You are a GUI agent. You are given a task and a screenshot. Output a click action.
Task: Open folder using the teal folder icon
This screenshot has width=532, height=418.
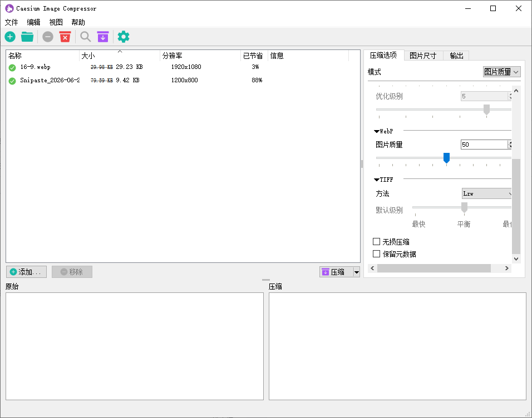tap(27, 37)
